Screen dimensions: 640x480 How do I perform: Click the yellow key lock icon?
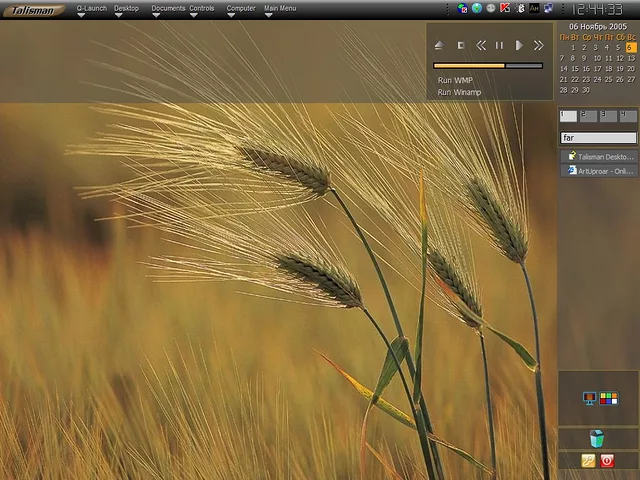click(x=588, y=461)
